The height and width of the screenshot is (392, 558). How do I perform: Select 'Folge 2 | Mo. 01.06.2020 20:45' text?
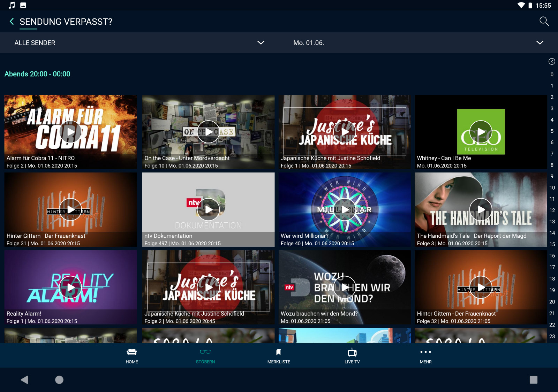pyautogui.click(x=180, y=321)
